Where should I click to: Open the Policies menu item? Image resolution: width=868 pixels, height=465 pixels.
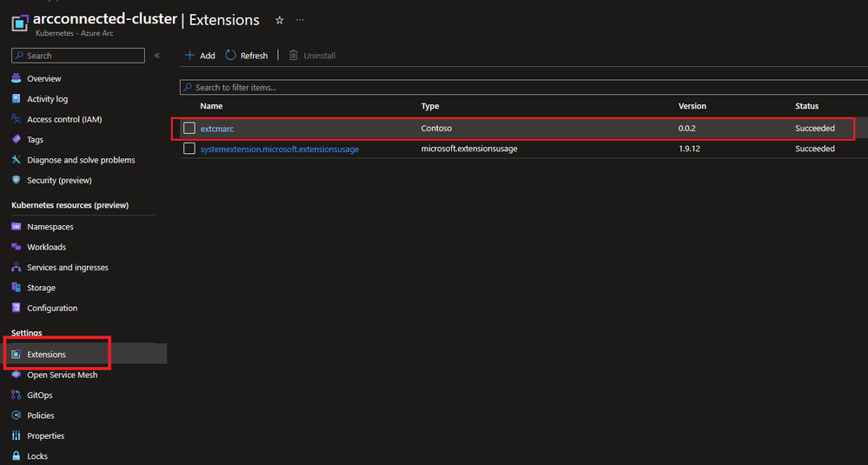coord(41,415)
